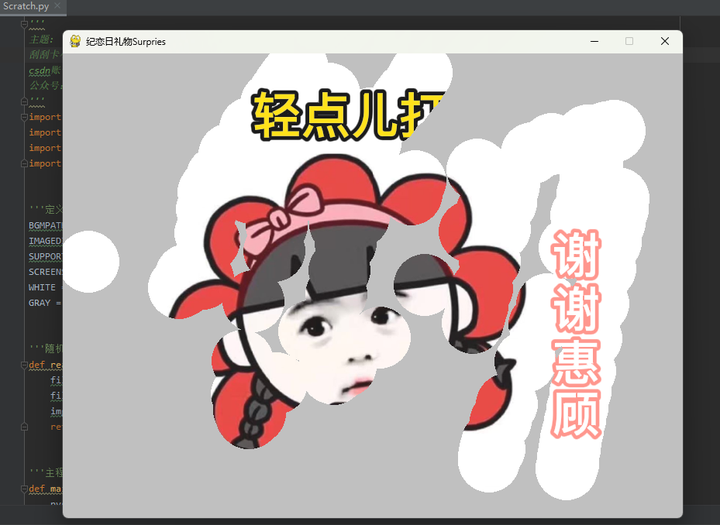This screenshot has height=525, width=720.
Task: Collapse the top docstring fold marker above 主题
Action: 24,23
